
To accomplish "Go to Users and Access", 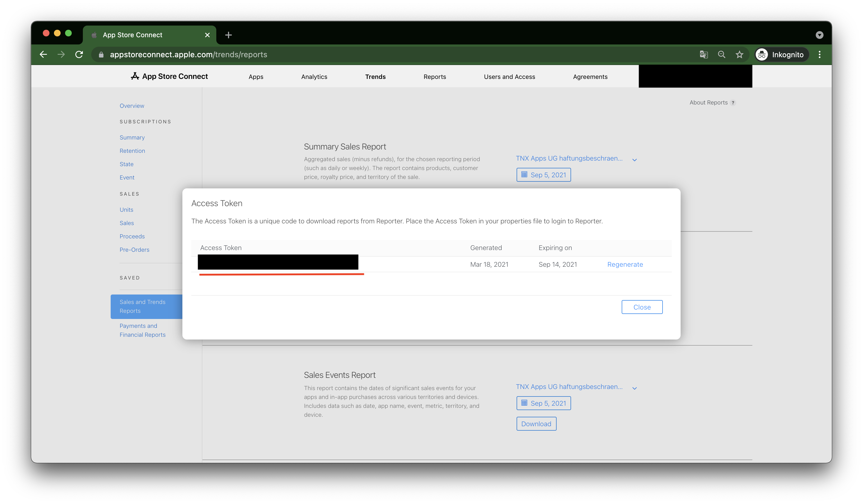I will pos(509,77).
